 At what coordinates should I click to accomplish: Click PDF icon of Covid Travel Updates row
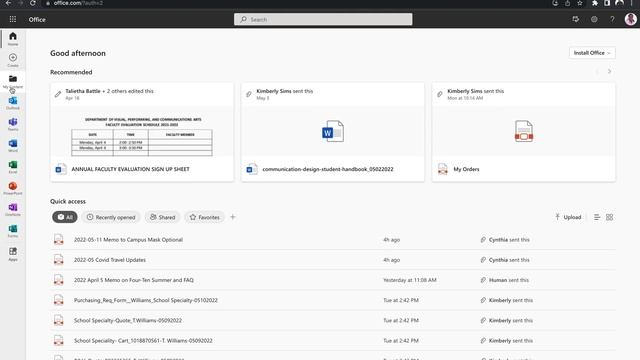pos(59,260)
